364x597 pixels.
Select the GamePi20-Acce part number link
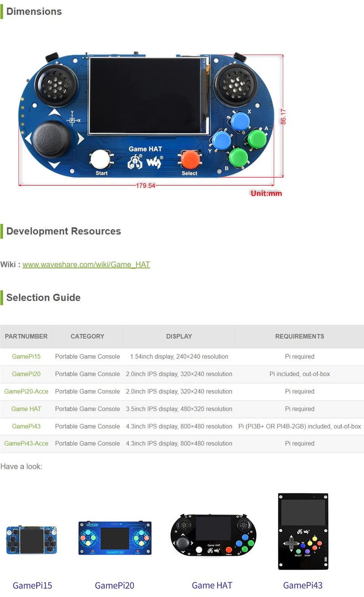pos(26,391)
